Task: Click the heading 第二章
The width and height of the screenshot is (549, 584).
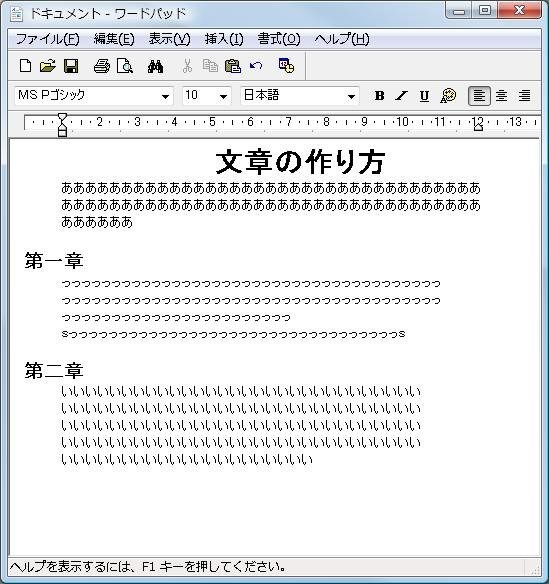Action: point(54,370)
